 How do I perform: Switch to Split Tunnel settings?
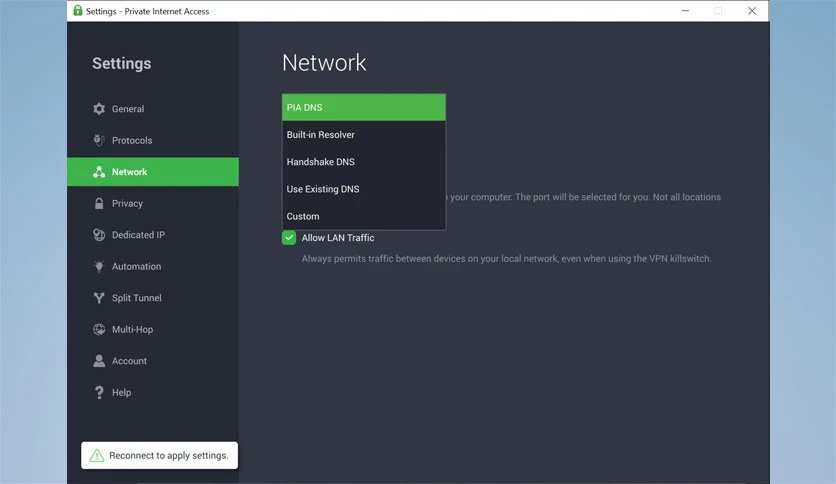pos(153,297)
